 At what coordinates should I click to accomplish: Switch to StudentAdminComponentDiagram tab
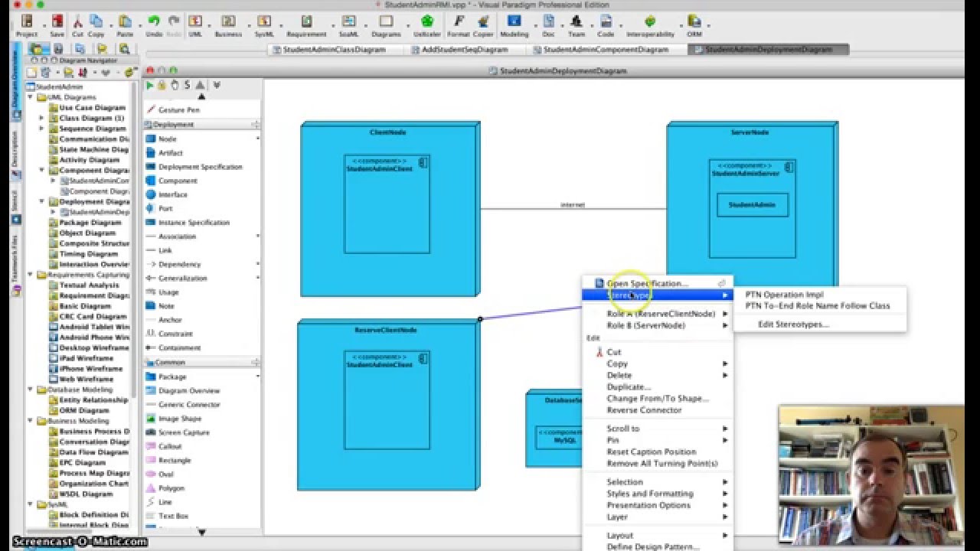tap(606, 50)
